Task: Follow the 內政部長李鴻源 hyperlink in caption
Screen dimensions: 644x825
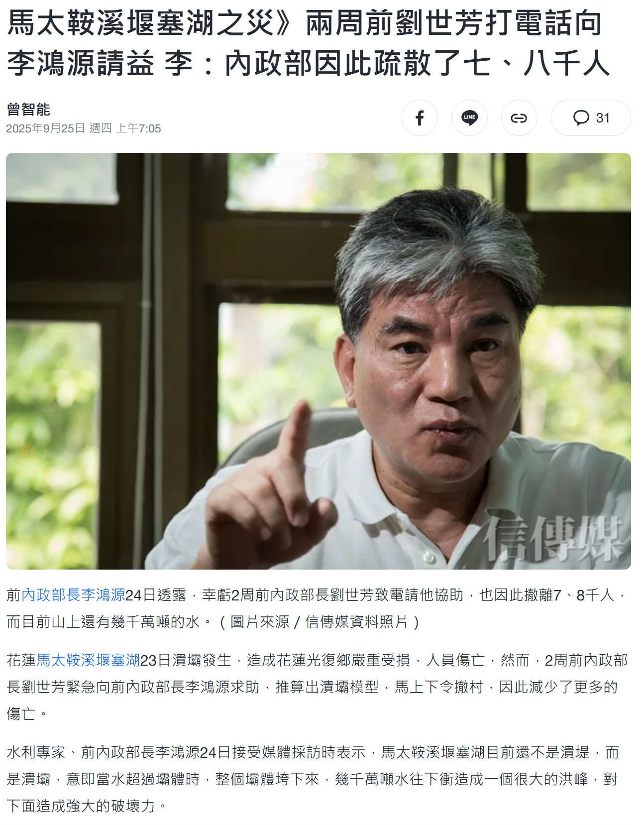Action: (x=73, y=595)
